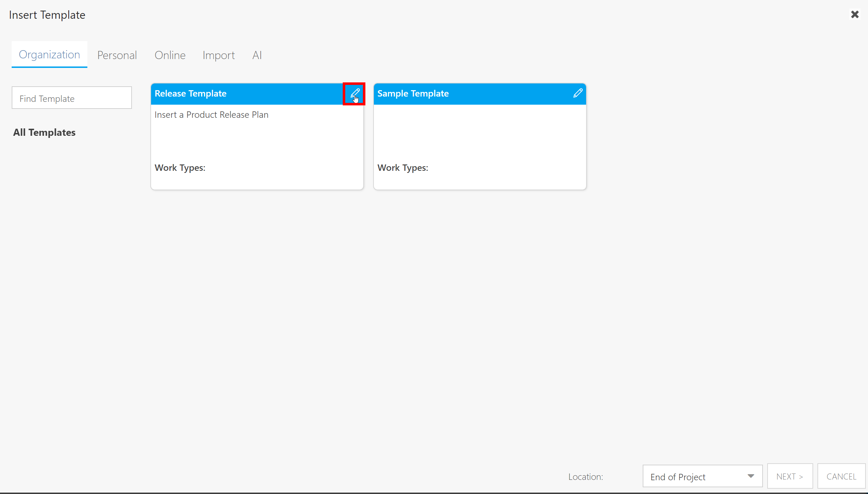Screen dimensions: 868x494
Task: Edit Sample Template using pencil icon
Action: tap(578, 93)
